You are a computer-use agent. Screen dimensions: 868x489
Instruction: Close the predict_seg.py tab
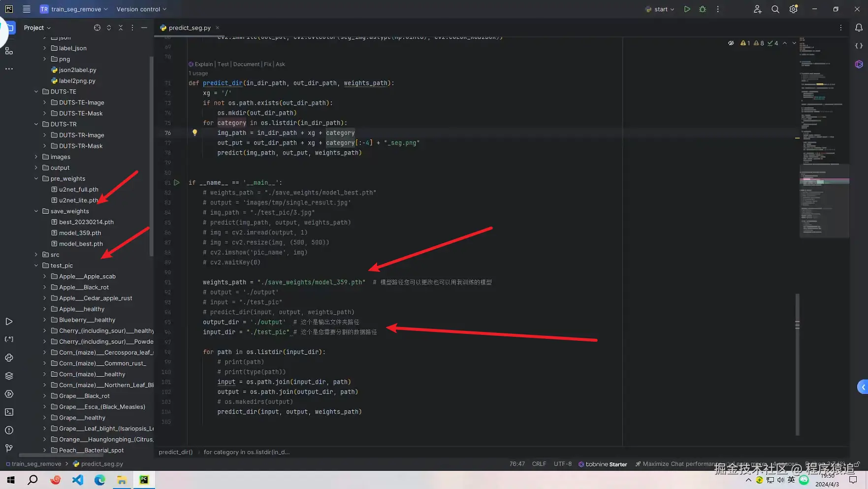tap(217, 28)
